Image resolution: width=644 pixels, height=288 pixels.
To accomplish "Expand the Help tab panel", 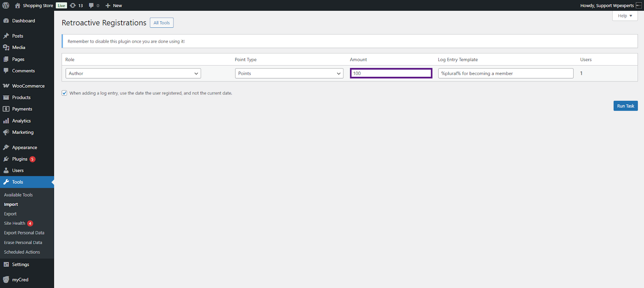I will [625, 16].
